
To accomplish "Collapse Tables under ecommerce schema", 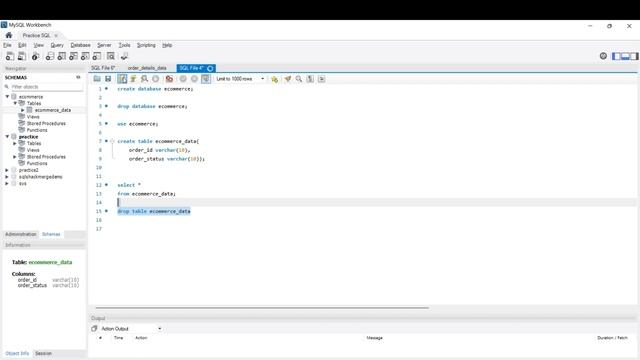I will pos(15,103).
